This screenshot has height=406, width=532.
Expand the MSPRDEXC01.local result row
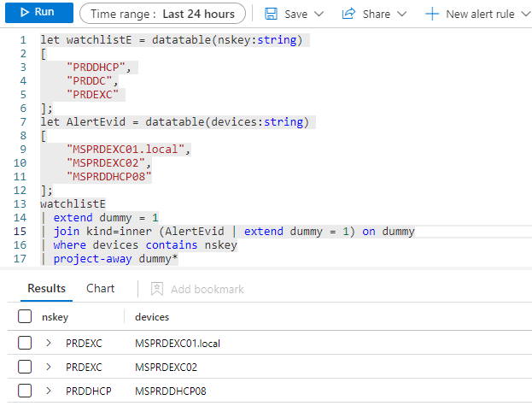click(x=49, y=343)
